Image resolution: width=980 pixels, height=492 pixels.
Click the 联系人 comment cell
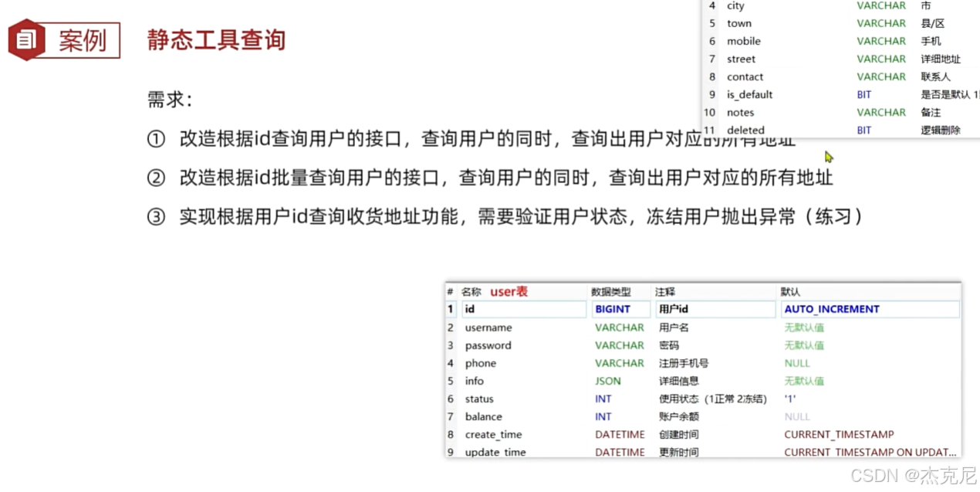coord(936,76)
